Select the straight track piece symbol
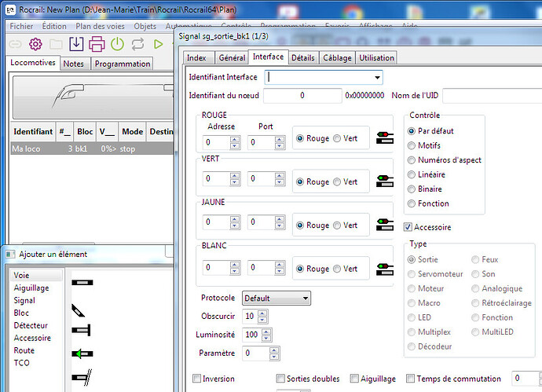542x392 pixels. 82,281
